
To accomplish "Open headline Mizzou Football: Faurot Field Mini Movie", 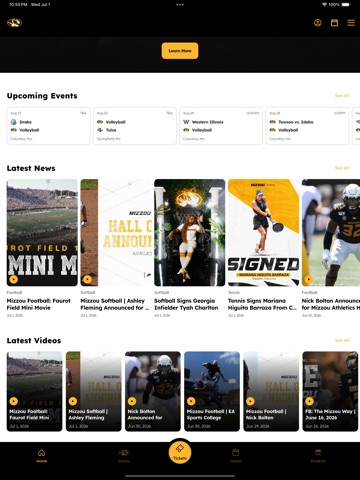I will pyautogui.click(x=39, y=304).
